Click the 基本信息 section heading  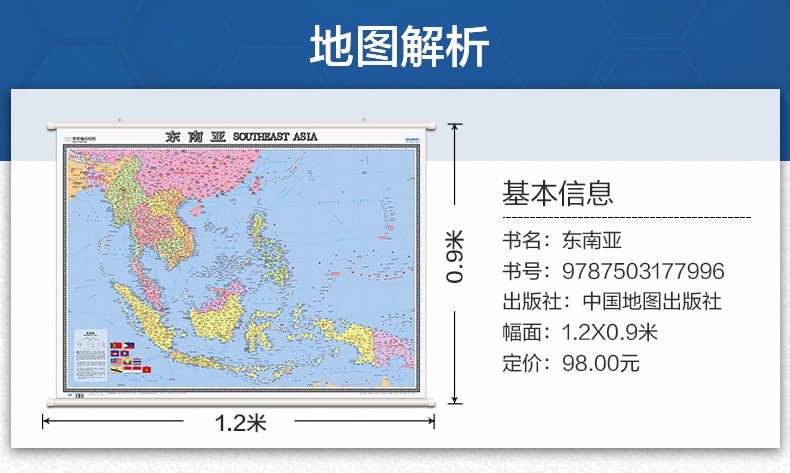pyautogui.click(x=557, y=192)
